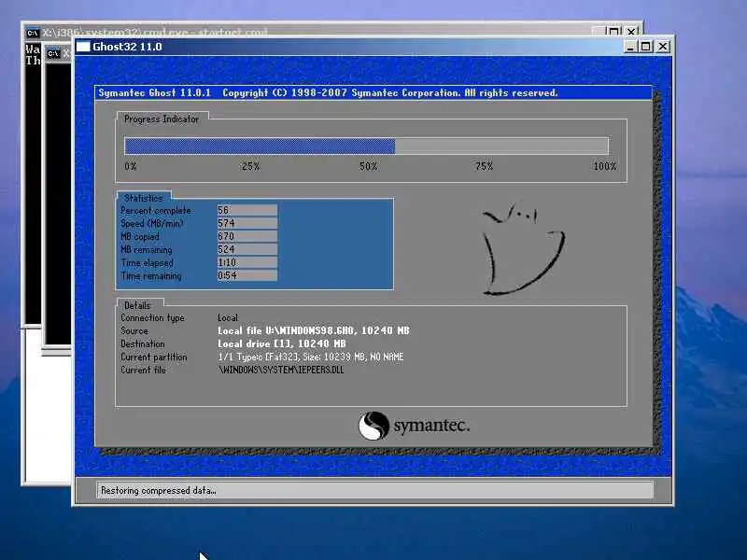Click the 25% progress scale label
The width and height of the screenshot is (747, 560).
250,166
